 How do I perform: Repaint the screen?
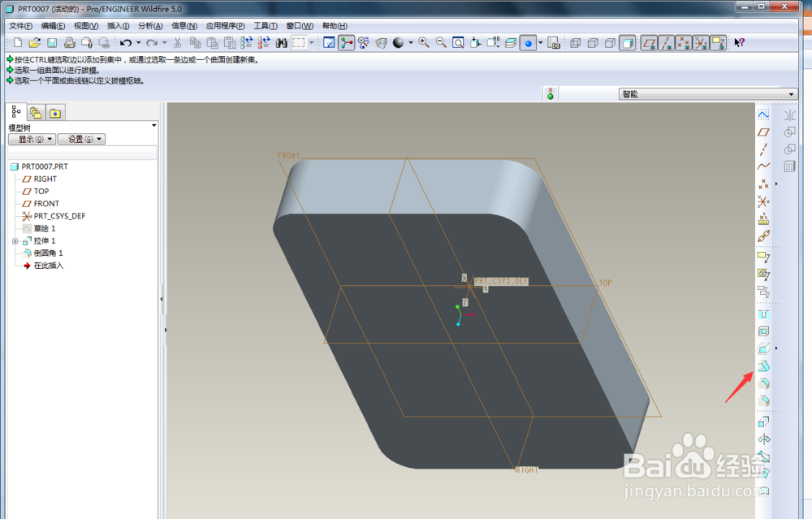[329, 43]
